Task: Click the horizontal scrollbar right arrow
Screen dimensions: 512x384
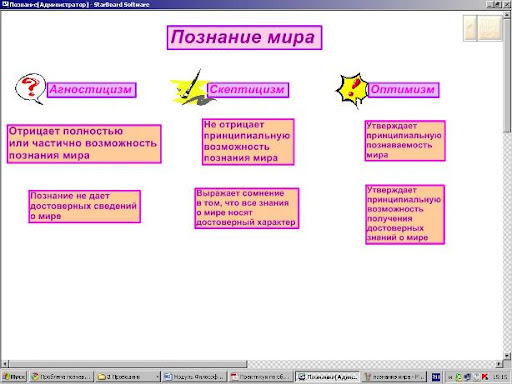Action: click(499, 364)
